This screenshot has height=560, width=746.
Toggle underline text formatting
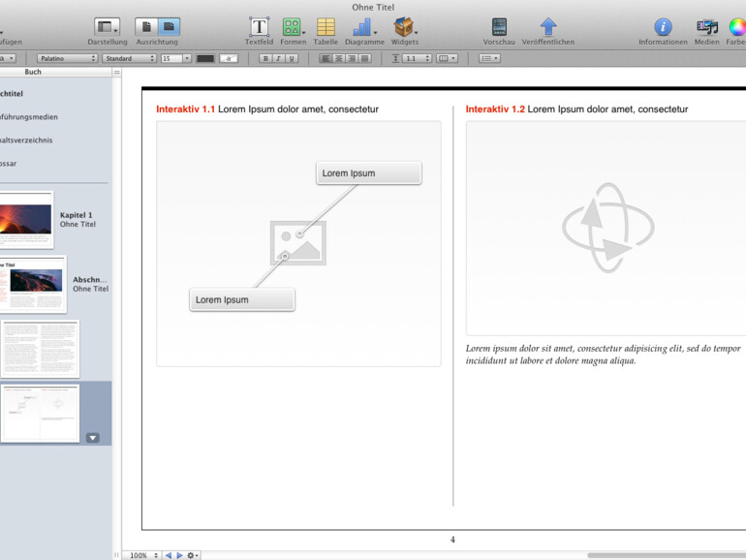[292, 59]
